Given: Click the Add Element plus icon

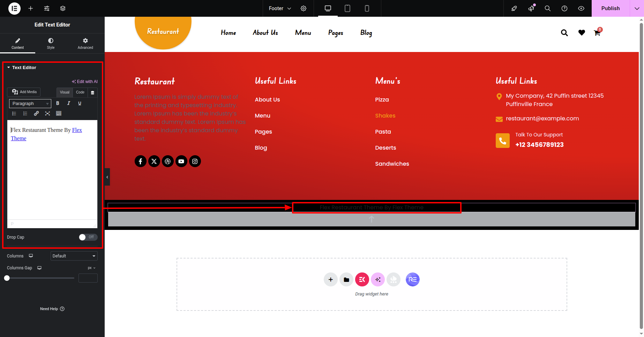Looking at the screenshot, I should point(31,8).
